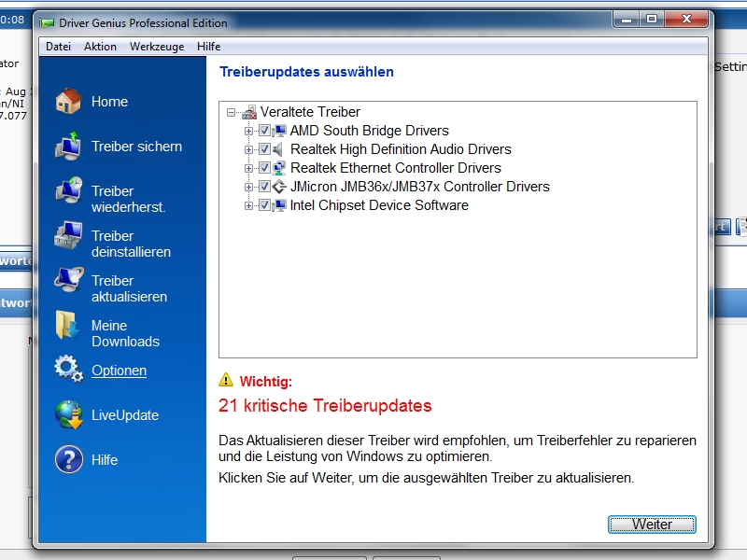Expand the JMicron JMB36x/JMB37x Controller node

click(248, 187)
